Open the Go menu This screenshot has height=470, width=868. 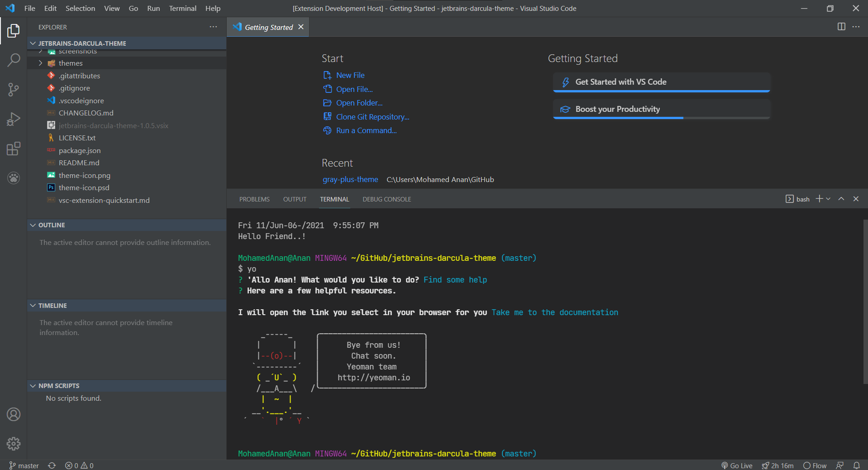(x=133, y=8)
